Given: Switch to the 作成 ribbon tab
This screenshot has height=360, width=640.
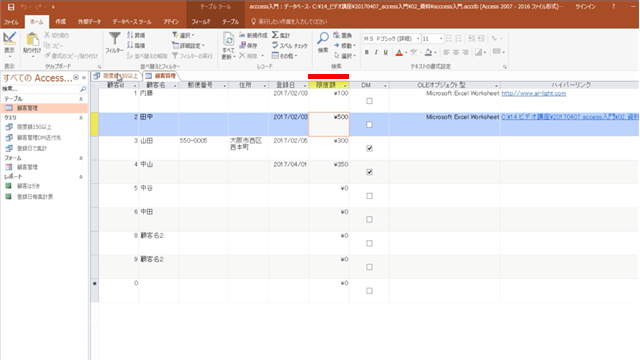Looking at the screenshot, I should [x=61, y=22].
